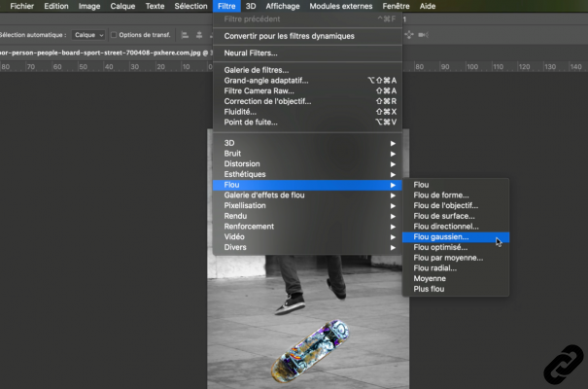Apply the Plus flou filter
588x389 pixels.
[x=456, y=289]
